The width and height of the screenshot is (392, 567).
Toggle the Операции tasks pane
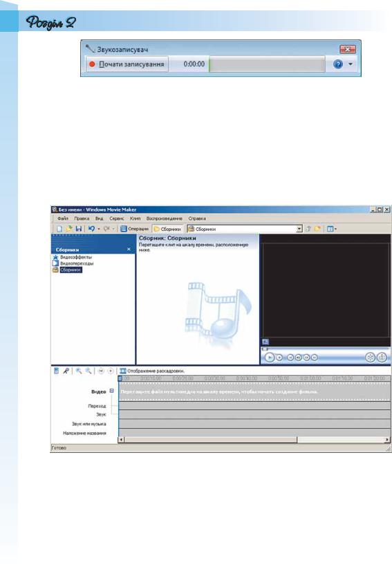(x=134, y=229)
